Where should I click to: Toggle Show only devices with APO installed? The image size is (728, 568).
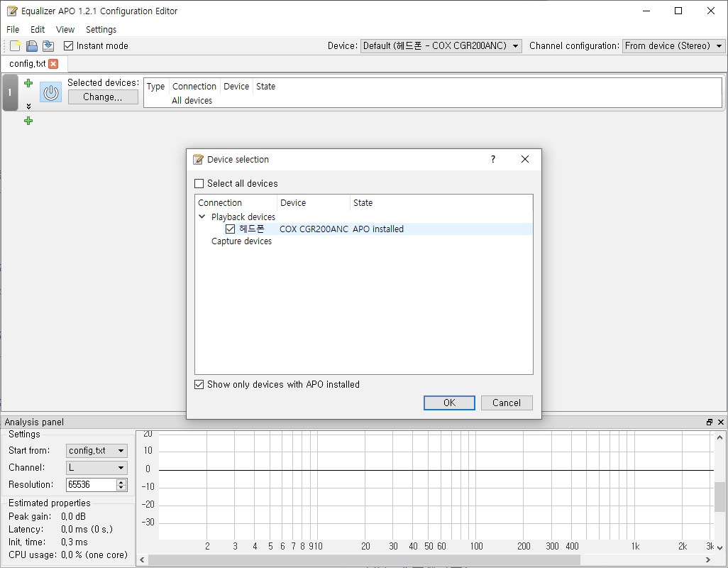199,385
